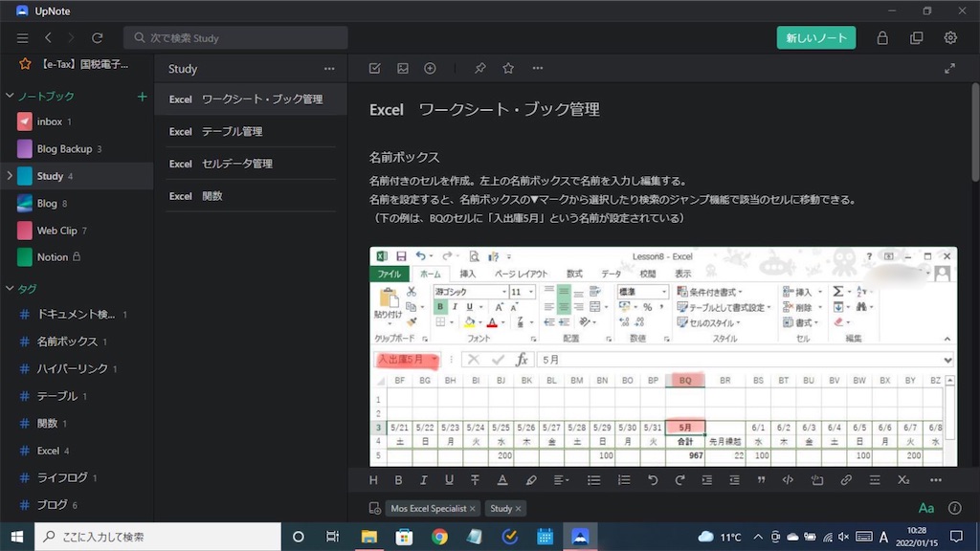Insert an image into the note

(x=403, y=68)
